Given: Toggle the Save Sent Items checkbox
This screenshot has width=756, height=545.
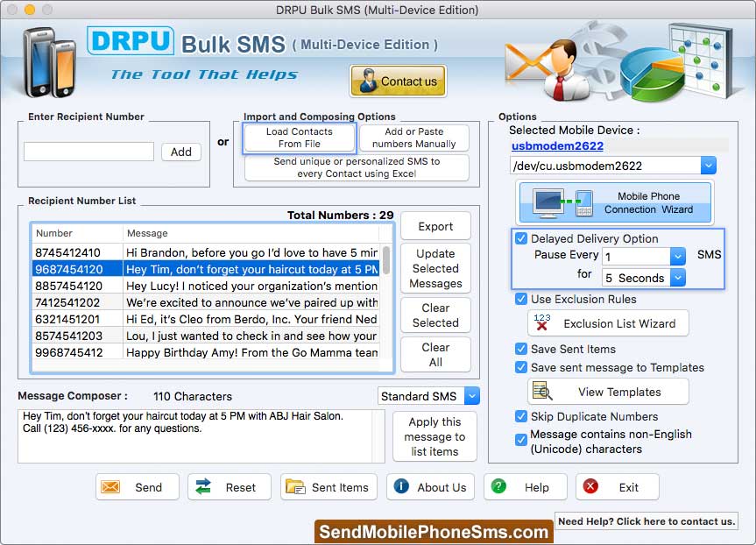Looking at the screenshot, I should [x=521, y=349].
